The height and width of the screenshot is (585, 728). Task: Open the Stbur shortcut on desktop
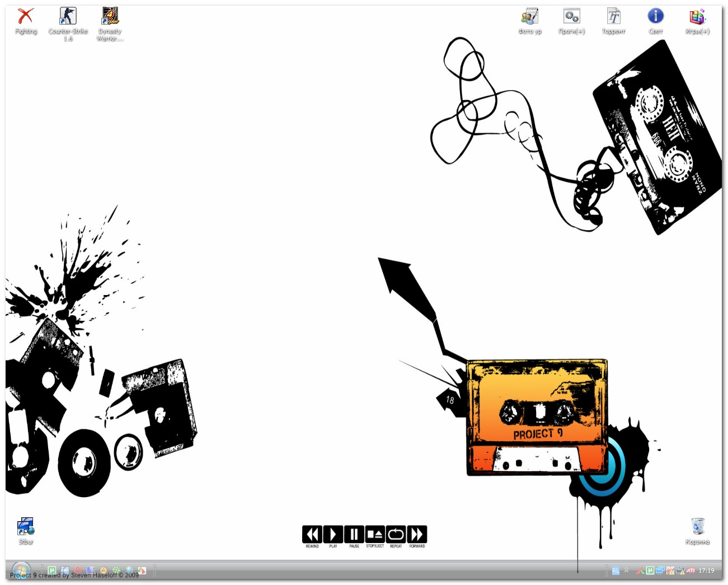coord(26,527)
